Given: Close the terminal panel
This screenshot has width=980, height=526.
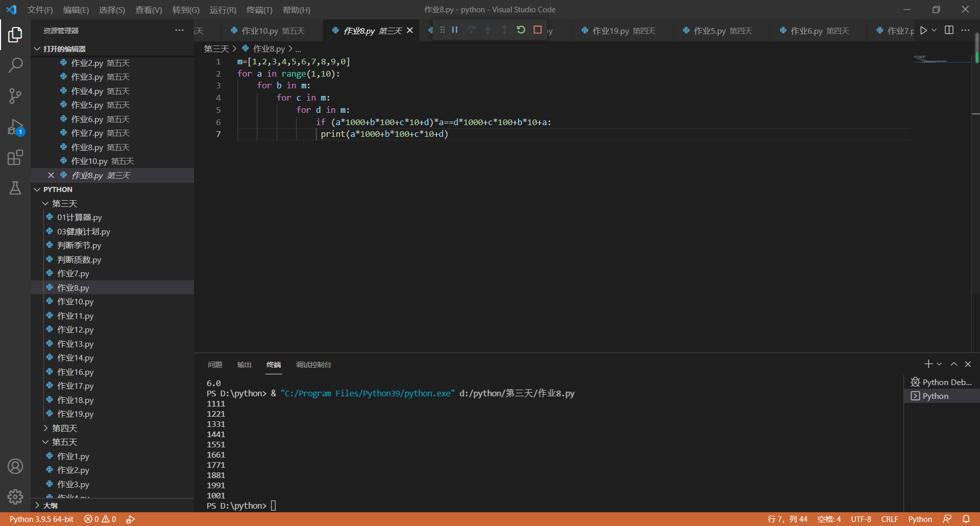Looking at the screenshot, I should tap(968, 364).
